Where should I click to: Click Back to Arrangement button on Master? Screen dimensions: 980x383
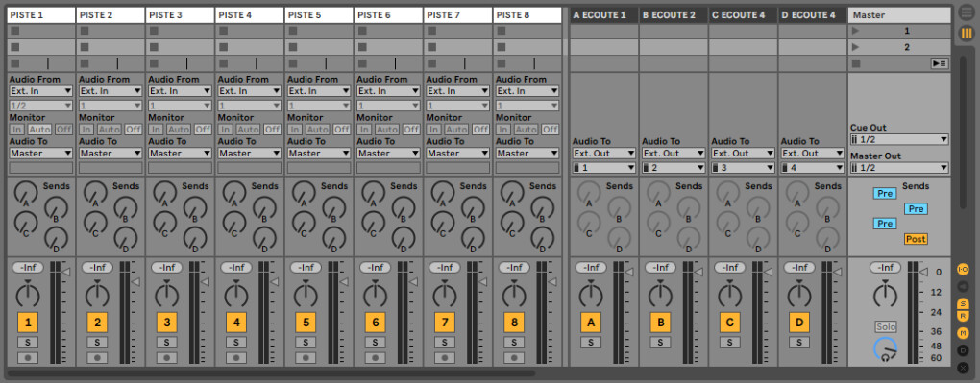(939, 63)
